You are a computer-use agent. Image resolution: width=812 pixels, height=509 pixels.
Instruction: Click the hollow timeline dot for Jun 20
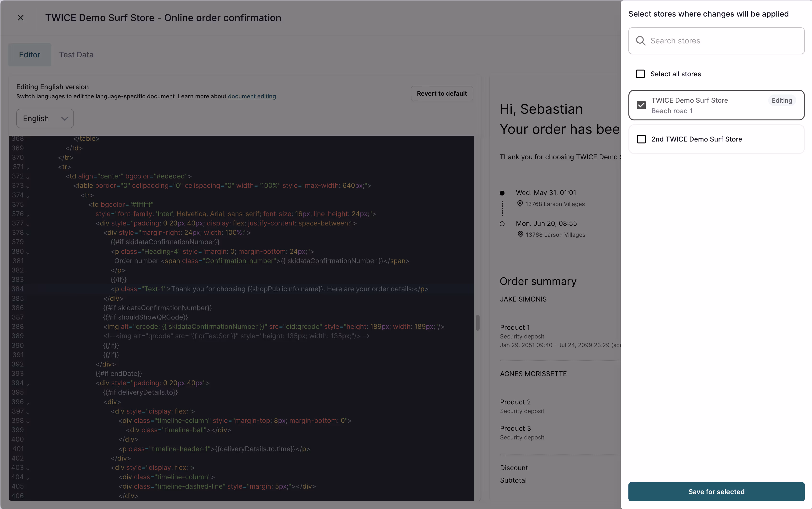pyautogui.click(x=502, y=224)
